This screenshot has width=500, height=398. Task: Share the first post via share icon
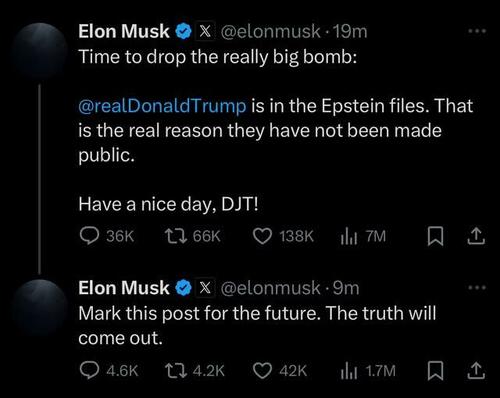[476, 236]
